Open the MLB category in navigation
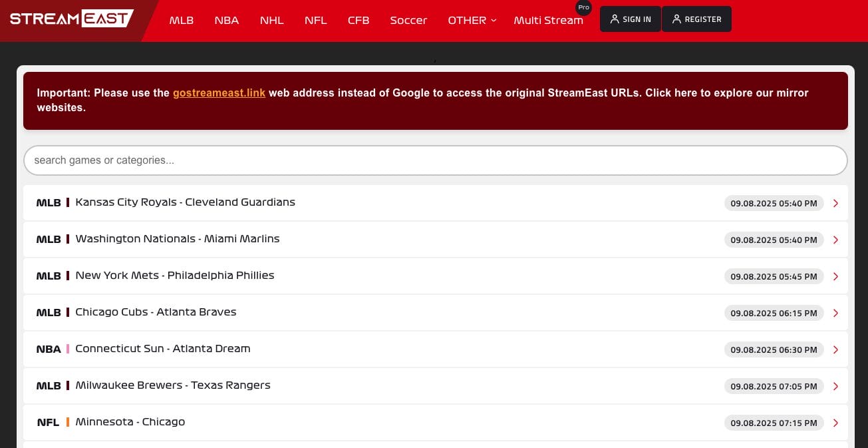The image size is (868, 448). (181, 20)
